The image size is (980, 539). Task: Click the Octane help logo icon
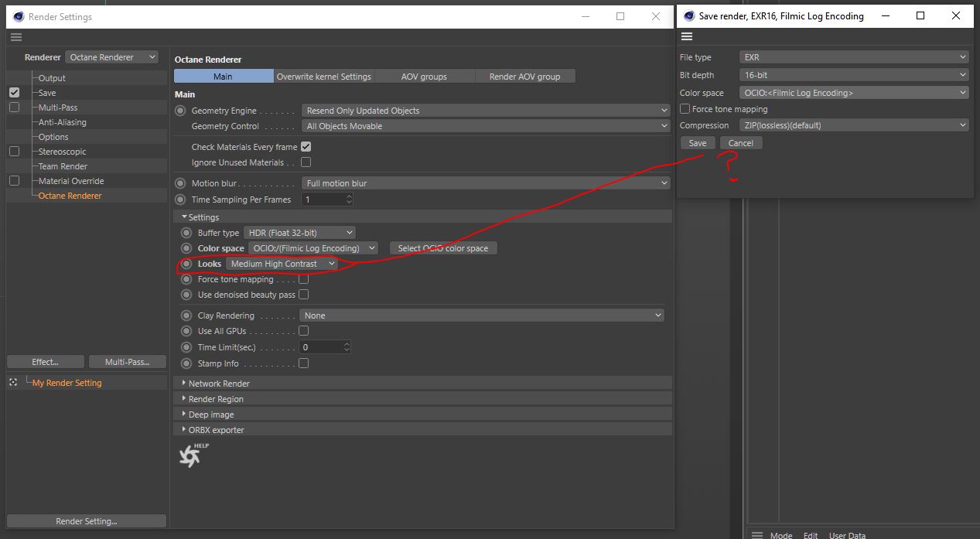[192, 455]
